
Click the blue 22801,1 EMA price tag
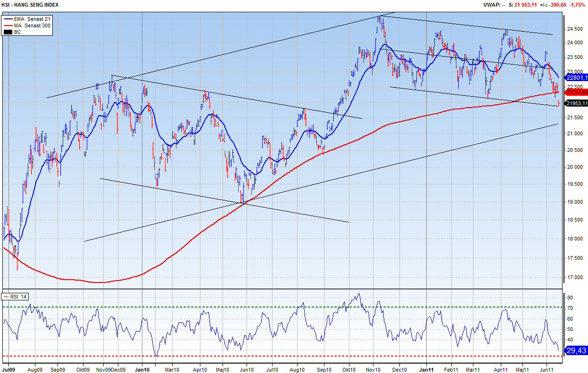coord(576,77)
